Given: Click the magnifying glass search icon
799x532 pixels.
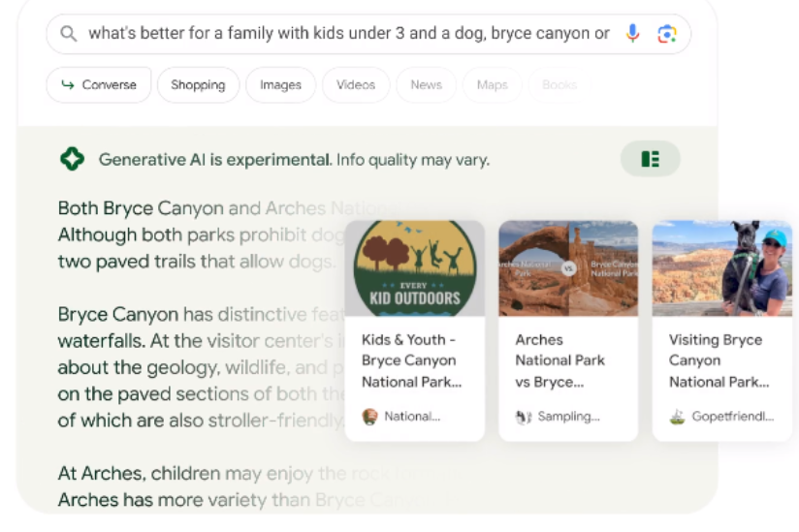Looking at the screenshot, I should point(68,34).
